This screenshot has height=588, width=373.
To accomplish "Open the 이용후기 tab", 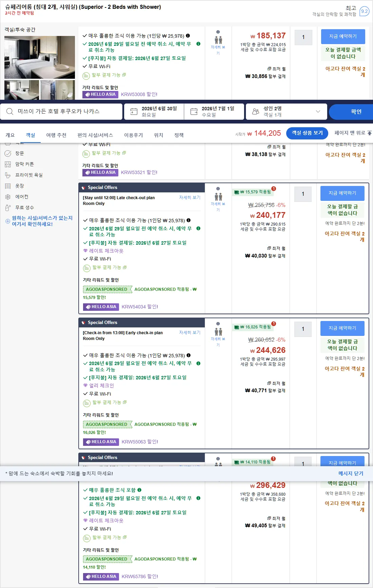I will pos(134,135).
